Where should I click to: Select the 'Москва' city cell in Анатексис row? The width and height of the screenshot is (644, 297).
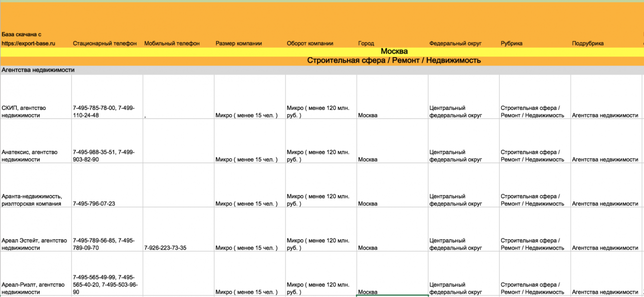click(x=393, y=141)
